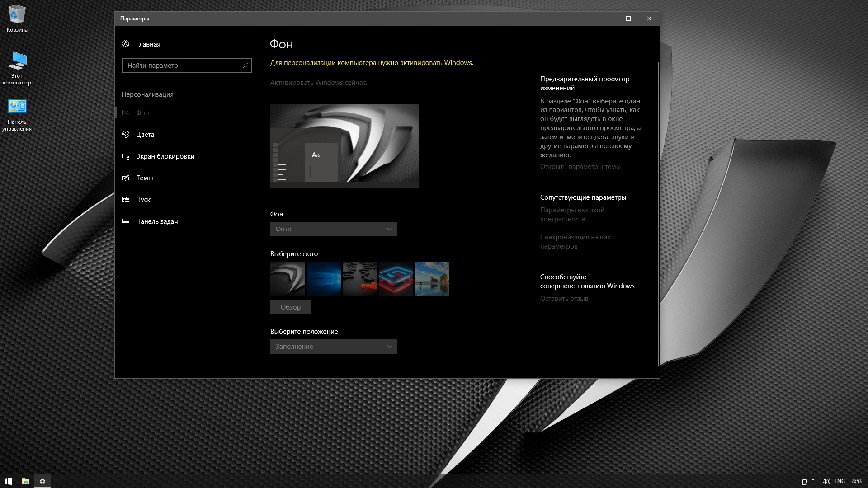Expand the Заполнение position dropdown

[333, 347]
